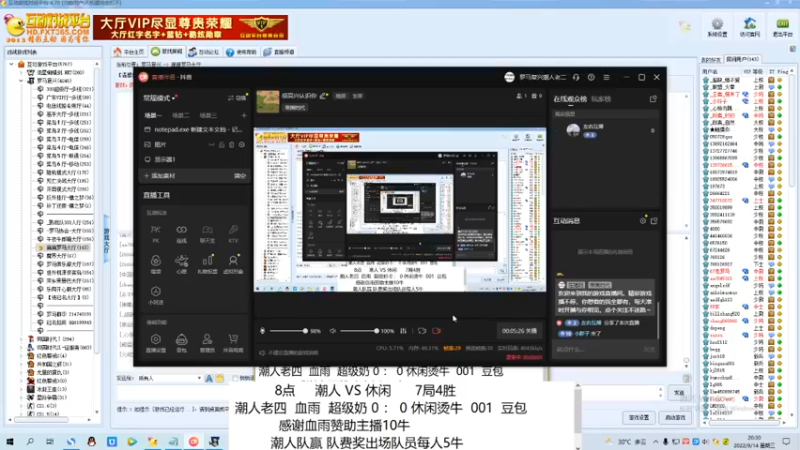Open the 常规模式 mode dropdown
800x450 pixels.
160,97
